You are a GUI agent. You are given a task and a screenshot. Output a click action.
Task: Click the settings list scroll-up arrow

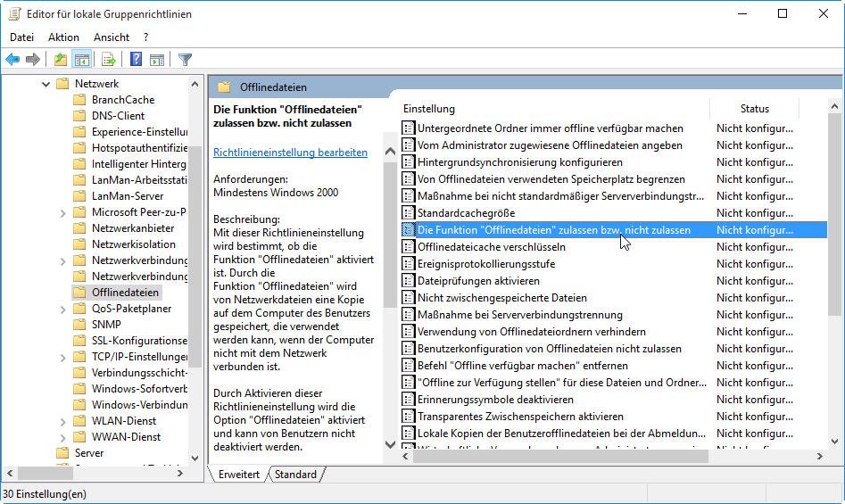pos(834,107)
